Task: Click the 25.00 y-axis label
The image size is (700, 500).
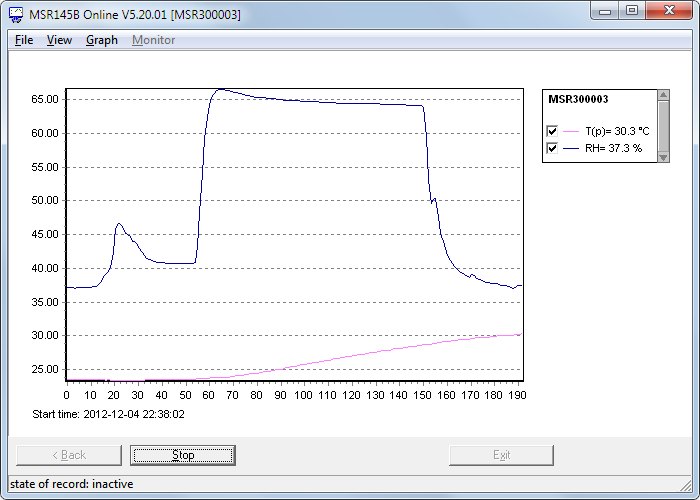Action: coord(45,370)
